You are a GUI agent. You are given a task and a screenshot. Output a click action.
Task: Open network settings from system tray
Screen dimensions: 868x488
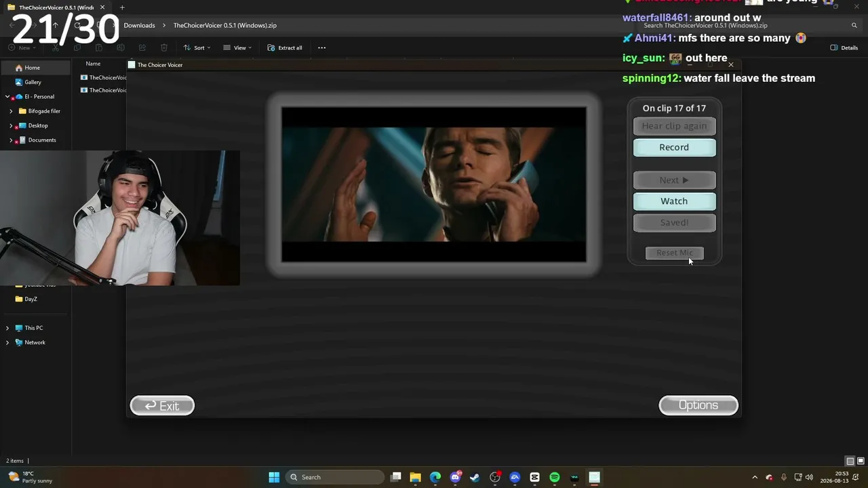(x=797, y=477)
